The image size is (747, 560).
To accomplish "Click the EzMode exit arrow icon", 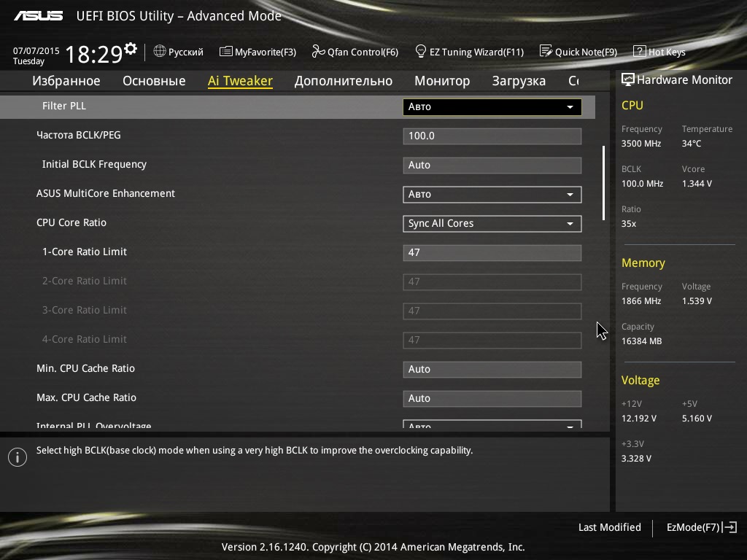I will [729, 527].
